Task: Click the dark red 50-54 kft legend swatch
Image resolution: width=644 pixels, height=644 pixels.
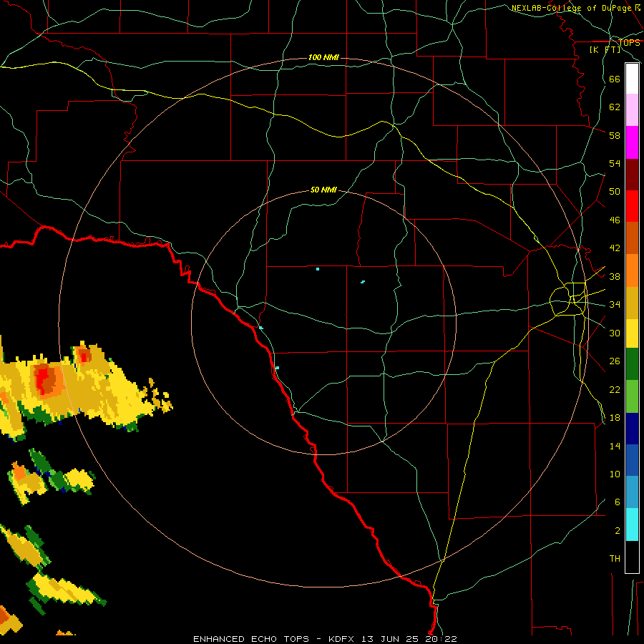Action: coord(632,175)
